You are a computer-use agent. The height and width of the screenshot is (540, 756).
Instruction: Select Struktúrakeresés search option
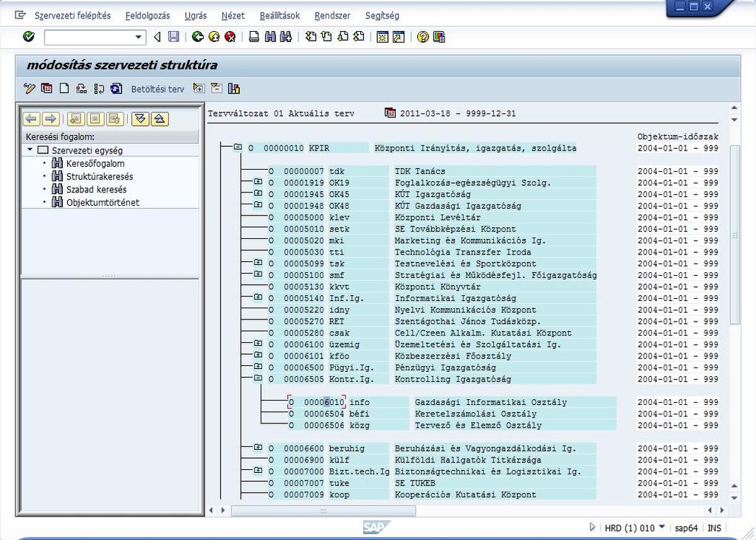coord(100,176)
